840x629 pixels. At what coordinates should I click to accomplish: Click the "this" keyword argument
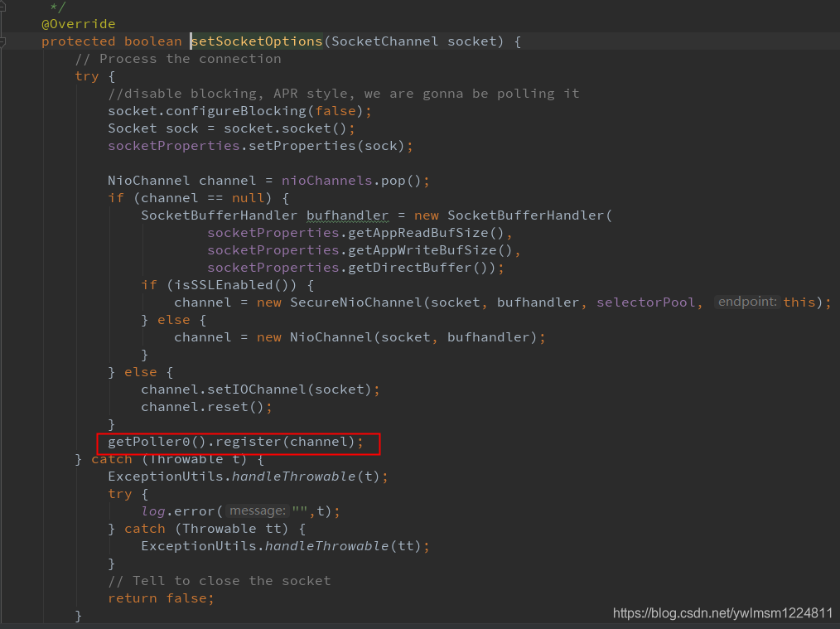click(x=799, y=302)
